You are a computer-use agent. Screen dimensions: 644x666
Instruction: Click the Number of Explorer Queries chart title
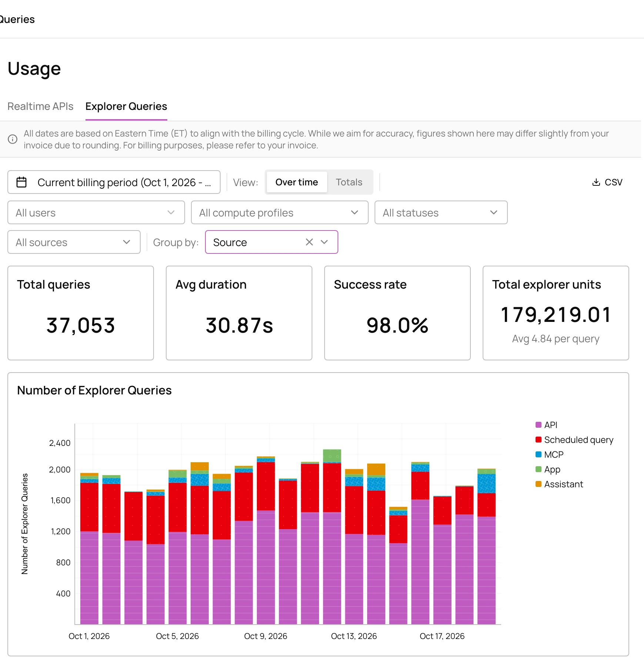(94, 390)
